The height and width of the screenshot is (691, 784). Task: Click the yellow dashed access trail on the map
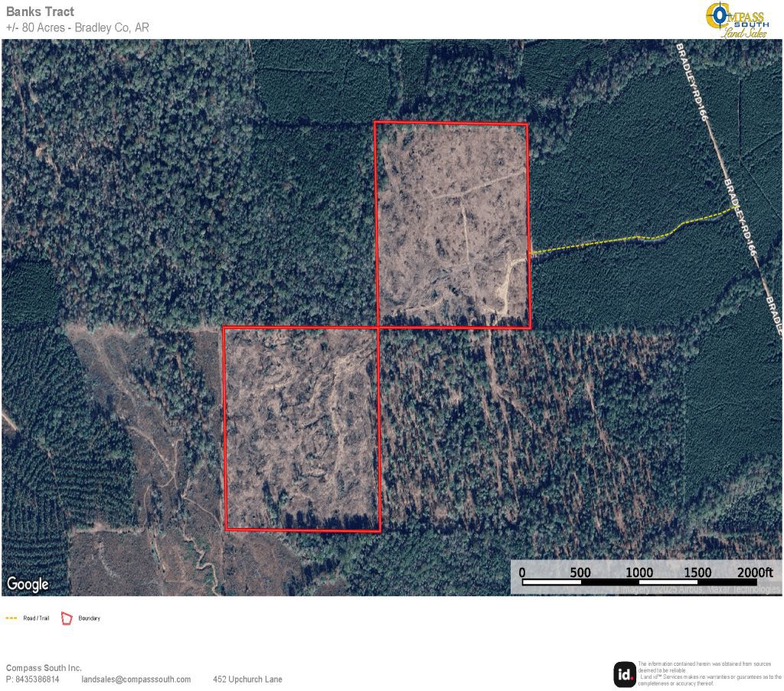pyautogui.click(x=628, y=239)
